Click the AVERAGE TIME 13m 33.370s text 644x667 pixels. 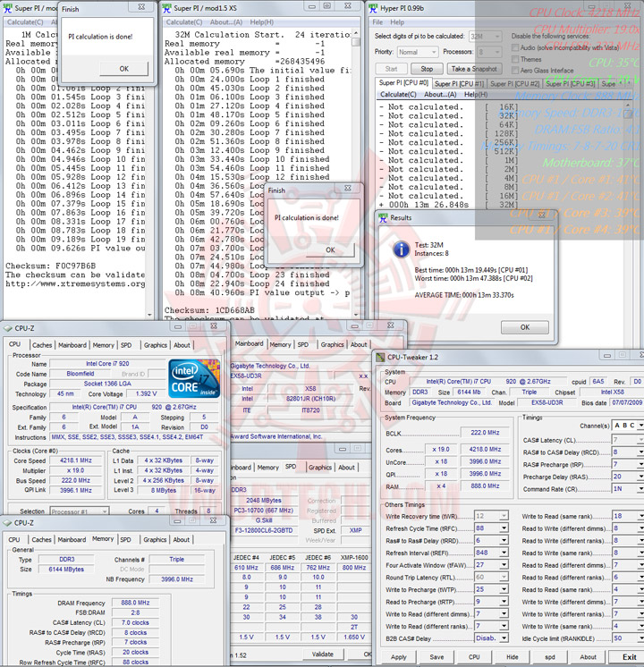(464, 295)
